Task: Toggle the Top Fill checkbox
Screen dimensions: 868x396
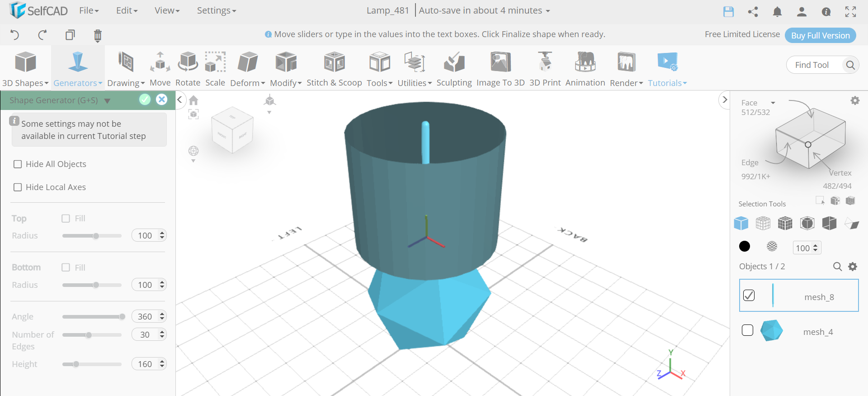Action: 66,219
